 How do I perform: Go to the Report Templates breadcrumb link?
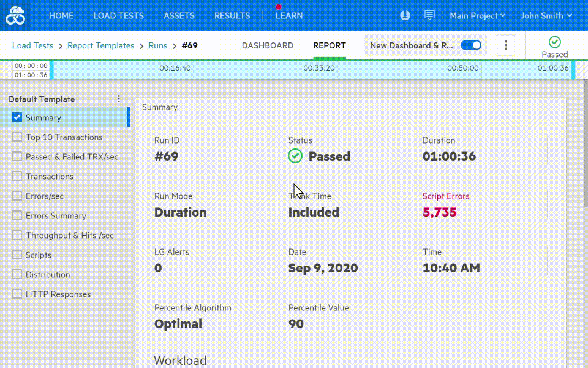pos(100,45)
